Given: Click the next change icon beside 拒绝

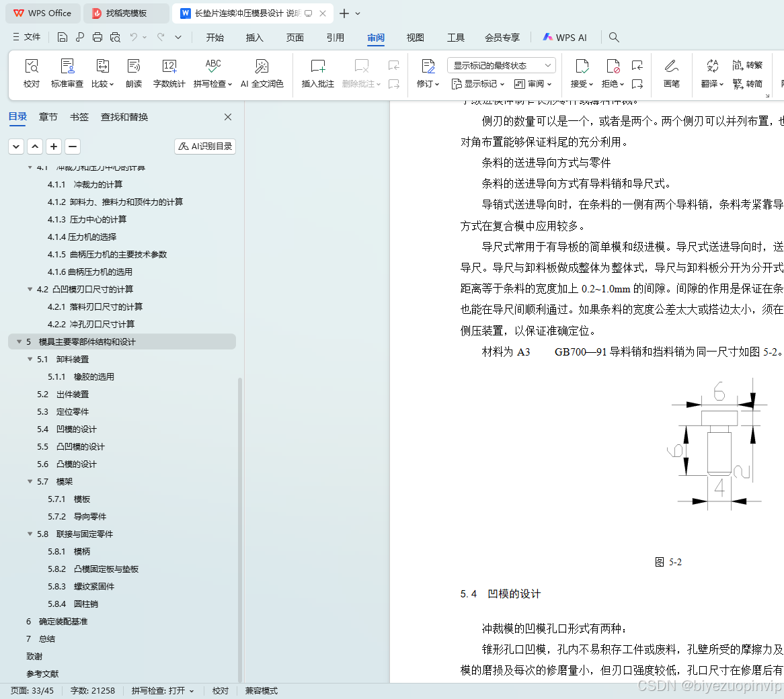Looking at the screenshot, I should [637, 83].
